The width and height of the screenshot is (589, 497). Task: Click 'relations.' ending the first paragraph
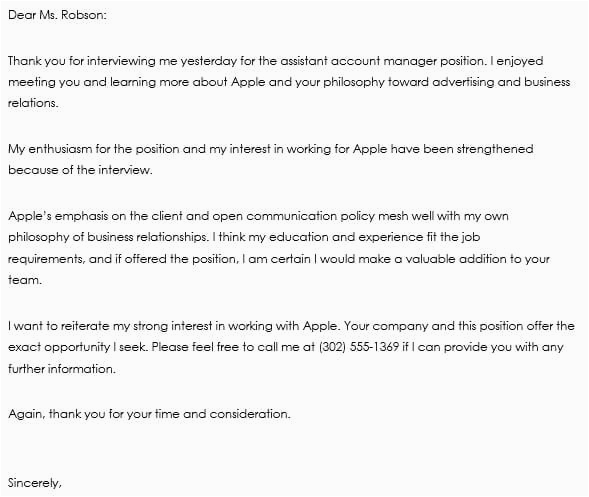click(33, 103)
